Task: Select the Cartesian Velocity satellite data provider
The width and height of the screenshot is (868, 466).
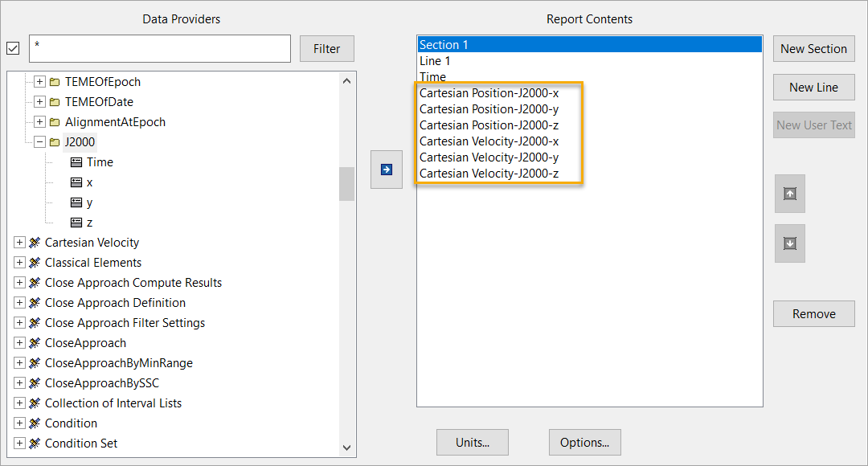Action: [92, 243]
